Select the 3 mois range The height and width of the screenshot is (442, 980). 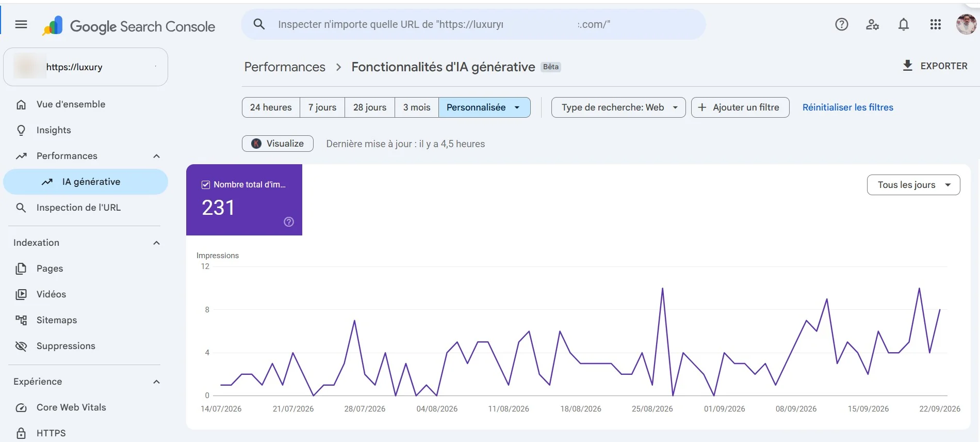[417, 107]
